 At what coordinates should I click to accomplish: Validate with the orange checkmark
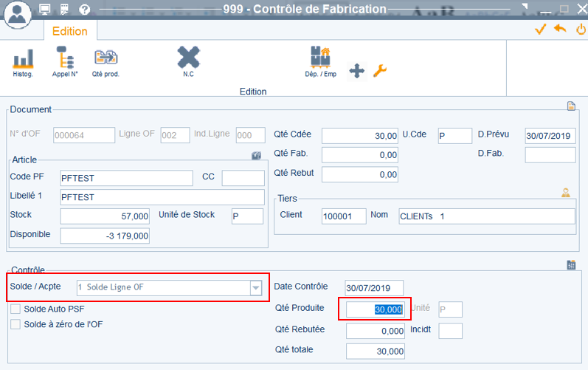pyautogui.click(x=540, y=30)
